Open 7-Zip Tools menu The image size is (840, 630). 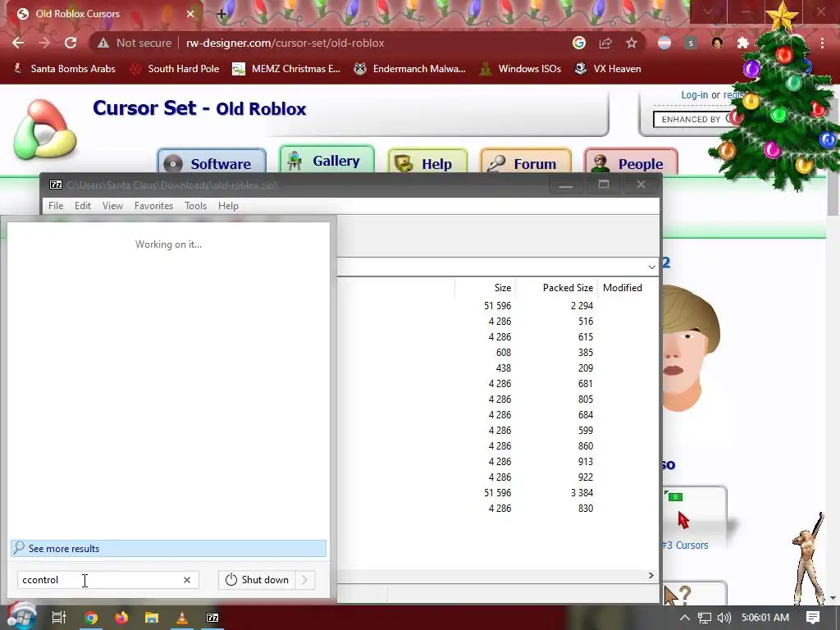(x=195, y=206)
